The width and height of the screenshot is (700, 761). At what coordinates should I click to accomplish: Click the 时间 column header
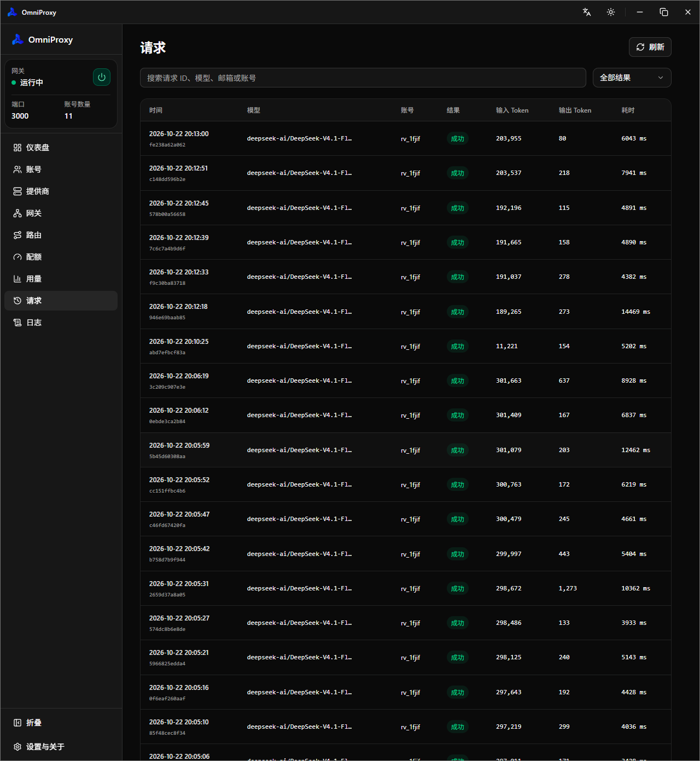point(156,110)
